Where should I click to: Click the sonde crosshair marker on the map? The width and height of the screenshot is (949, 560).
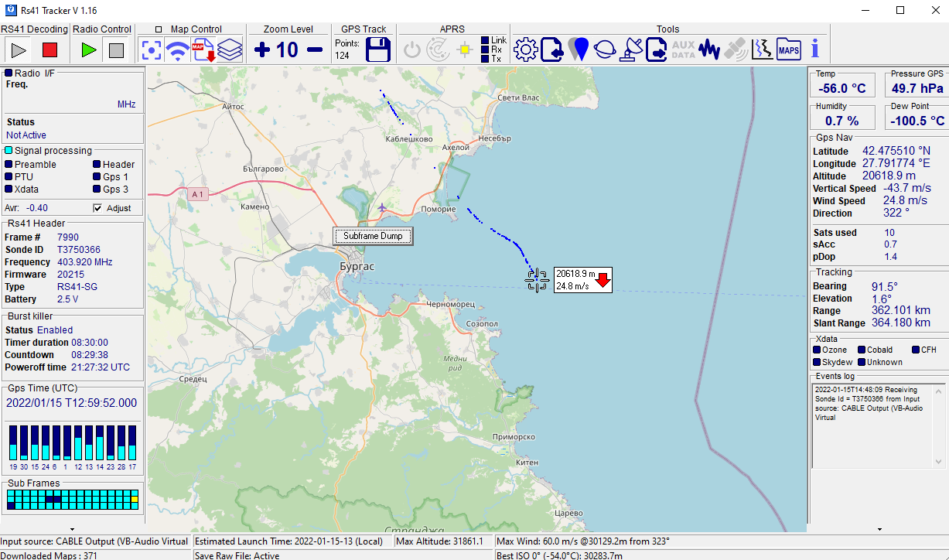pyautogui.click(x=537, y=280)
